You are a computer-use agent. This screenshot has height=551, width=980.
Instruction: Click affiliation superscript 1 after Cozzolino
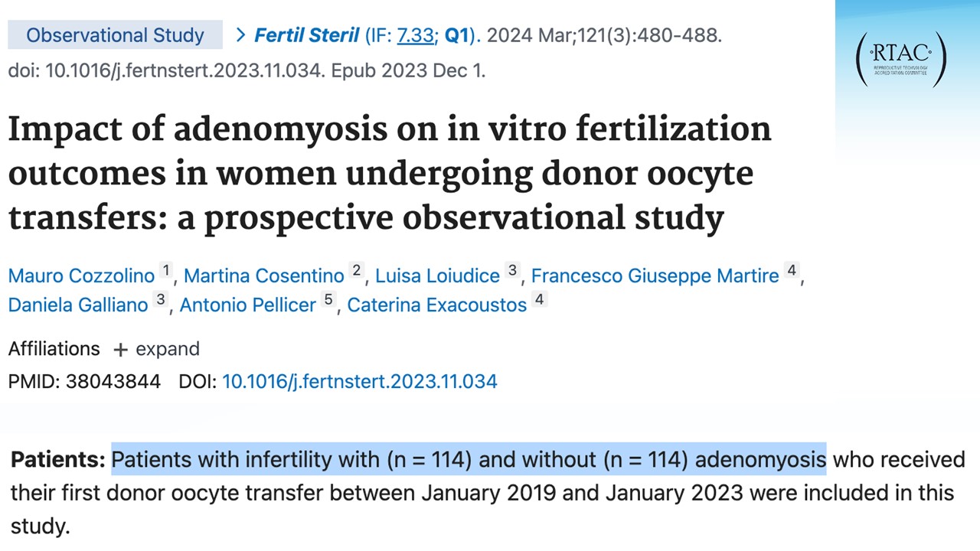166,271
